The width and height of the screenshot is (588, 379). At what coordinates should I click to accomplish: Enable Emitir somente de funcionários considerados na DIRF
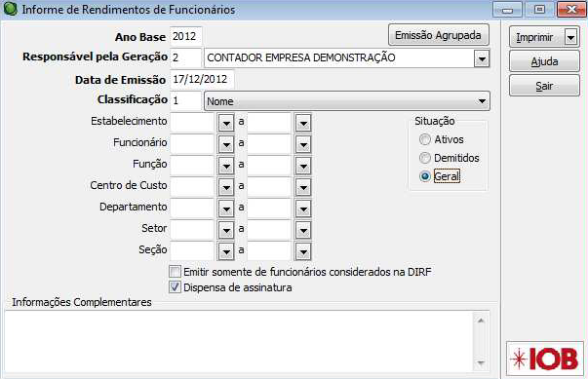click(176, 271)
